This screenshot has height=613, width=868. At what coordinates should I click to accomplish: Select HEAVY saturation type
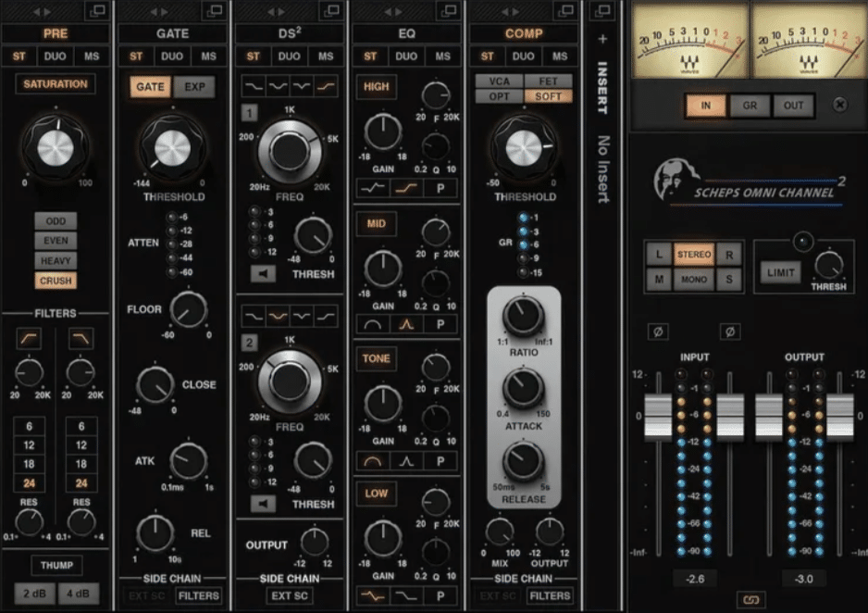(x=56, y=261)
